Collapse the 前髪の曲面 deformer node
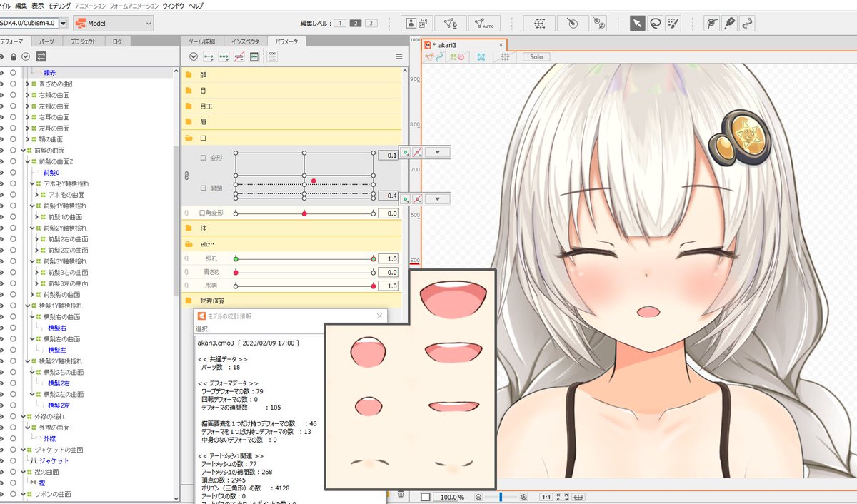Screen dimensions: 857x504 [x=23, y=151]
